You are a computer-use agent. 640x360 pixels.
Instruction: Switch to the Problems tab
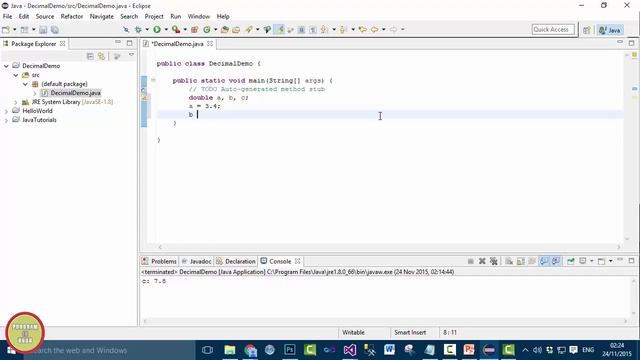159,261
